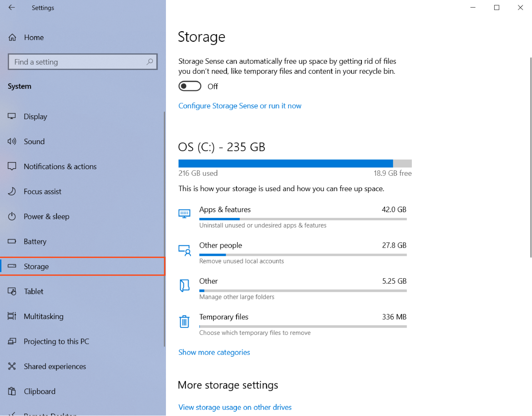Click the back arrow in Settings
The width and height of the screenshot is (532, 416).
pos(12,8)
